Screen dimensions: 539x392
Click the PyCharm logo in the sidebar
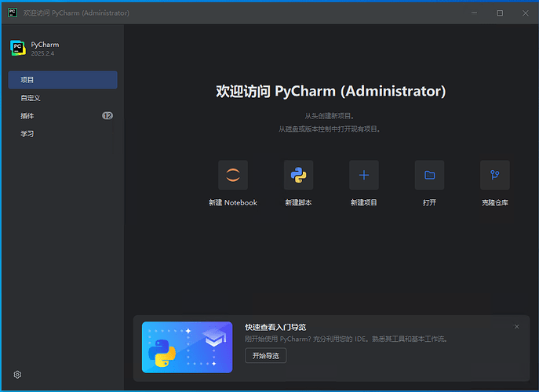(17, 49)
